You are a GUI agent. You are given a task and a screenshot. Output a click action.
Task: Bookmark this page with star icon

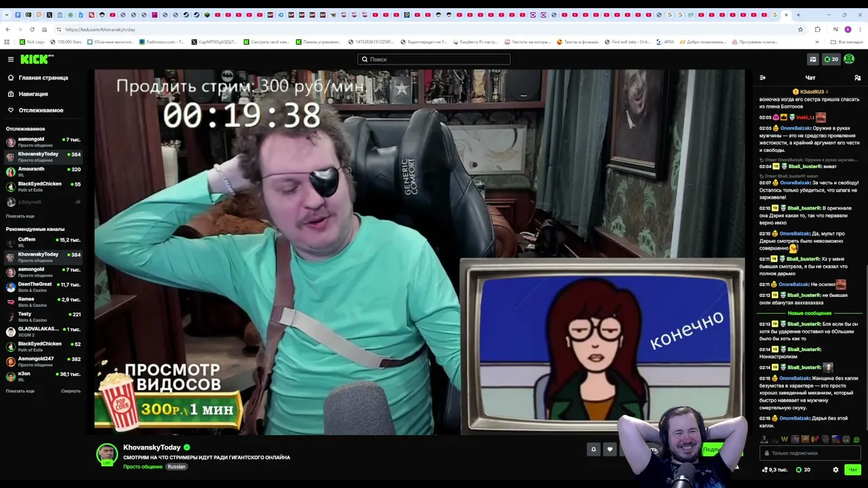click(800, 30)
